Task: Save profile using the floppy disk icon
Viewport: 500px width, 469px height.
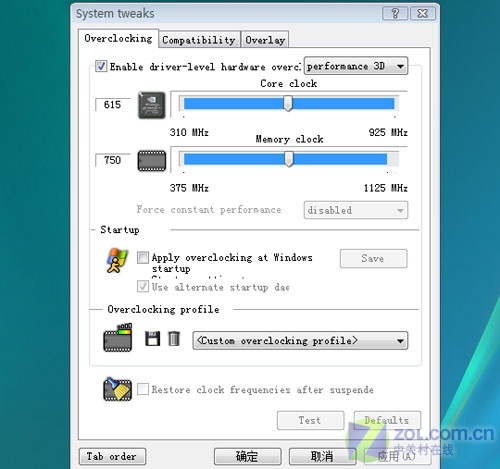Action: (152, 339)
